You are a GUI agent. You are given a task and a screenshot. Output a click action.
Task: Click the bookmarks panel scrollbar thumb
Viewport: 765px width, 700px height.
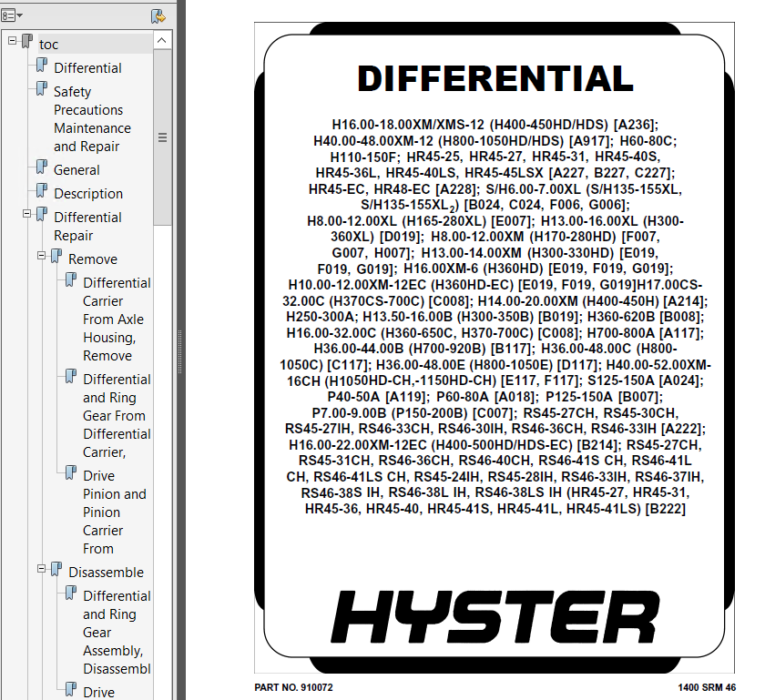coord(162,137)
